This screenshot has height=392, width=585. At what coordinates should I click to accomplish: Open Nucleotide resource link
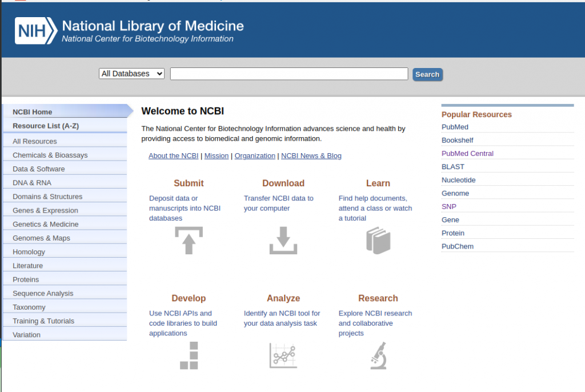[459, 180]
